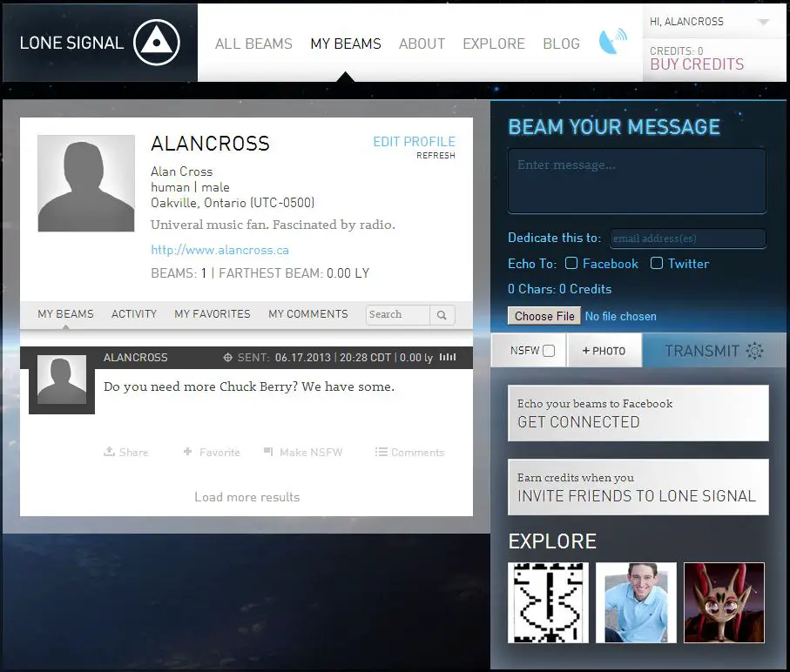790x672 pixels.
Task: Click EDIT PROFILE
Action: click(414, 141)
